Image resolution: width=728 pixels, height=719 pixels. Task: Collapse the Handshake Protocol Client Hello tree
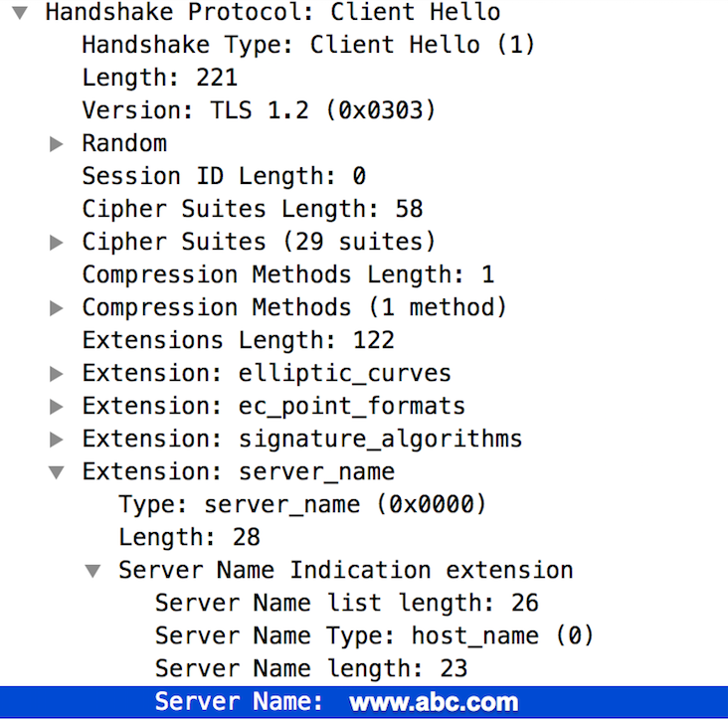coord(20,14)
